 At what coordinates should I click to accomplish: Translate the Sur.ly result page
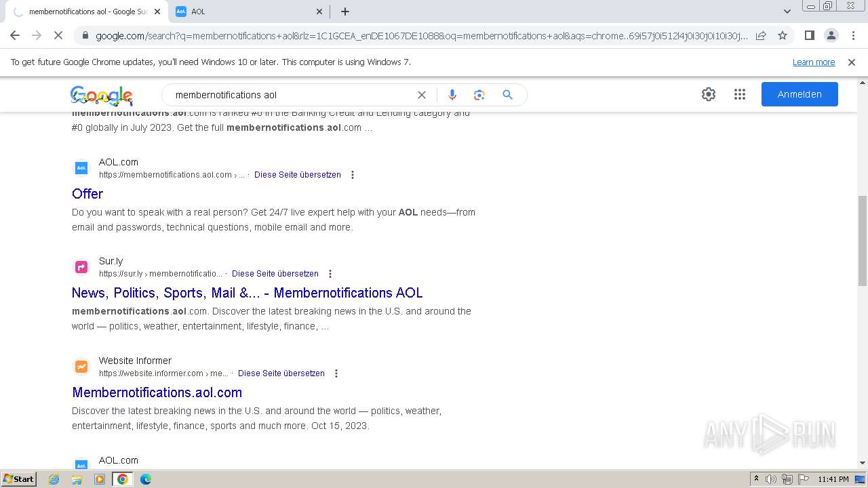(x=275, y=274)
